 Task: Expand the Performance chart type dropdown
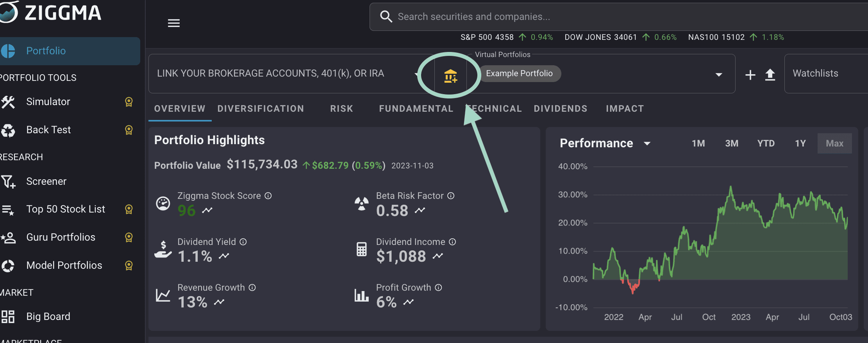click(647, 143)
